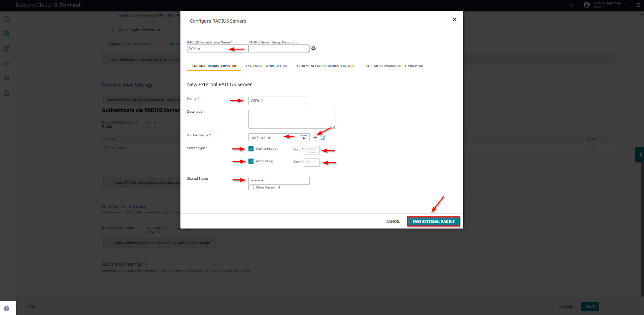Add a new IP/Host Name object with plus
Image resolution: width=644 pixels, height=315 pixels.
point(315,137)
